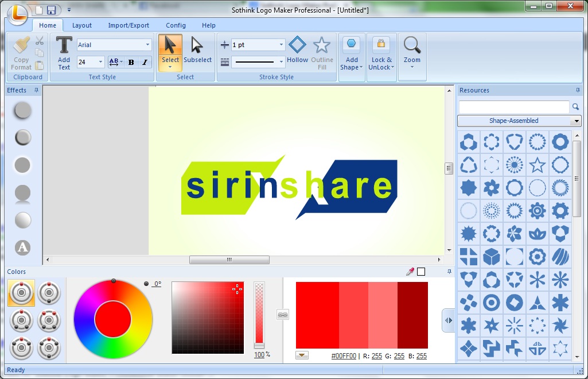
Task: Toggle bold text formatting
Action: [133, 61]
